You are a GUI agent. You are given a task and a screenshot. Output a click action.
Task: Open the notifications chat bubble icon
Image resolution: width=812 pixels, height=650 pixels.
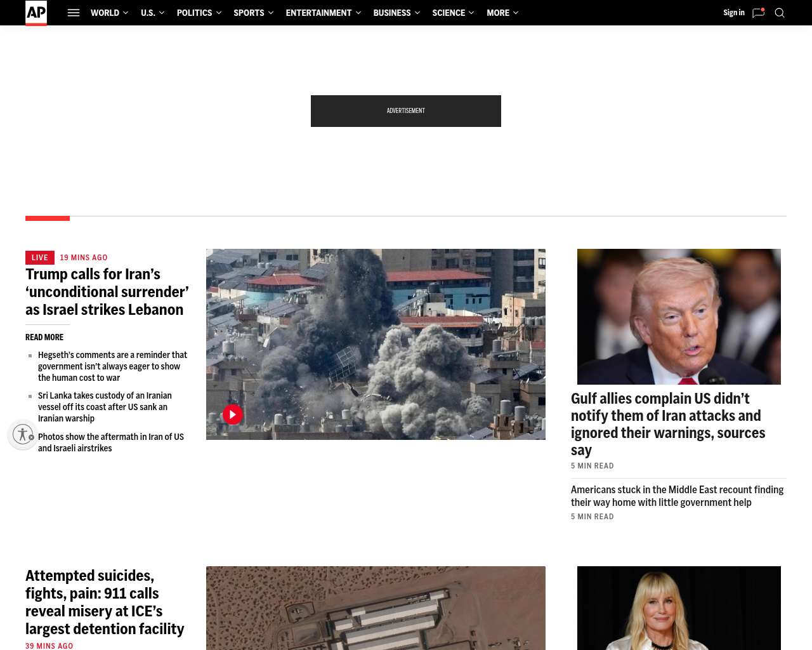click(x=758, y=13)
